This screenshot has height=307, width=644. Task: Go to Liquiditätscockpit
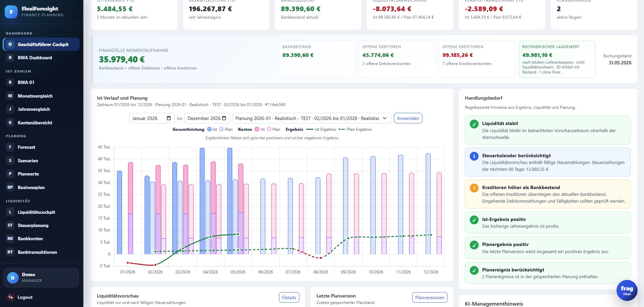tap(41, 212)
